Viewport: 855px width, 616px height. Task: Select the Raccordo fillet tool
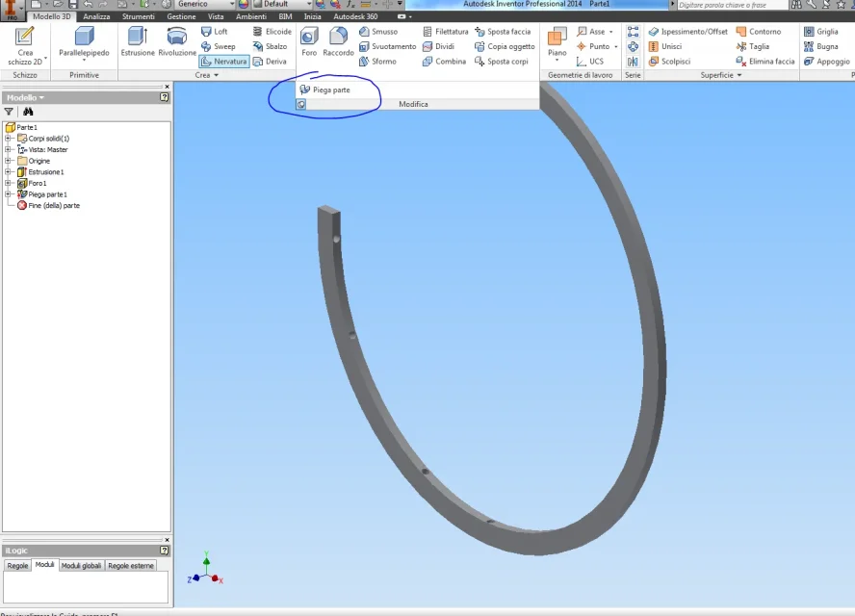338,42
